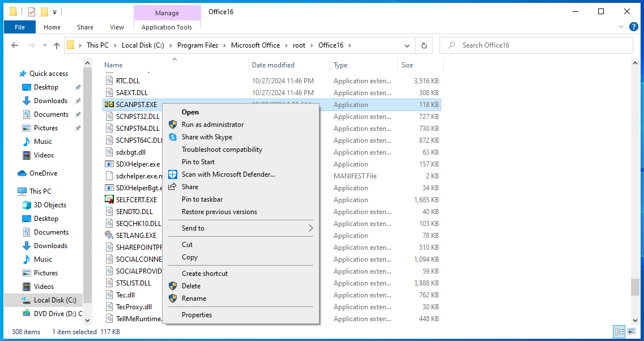Choose Run as administrator from context menu

pyautogui.click(x=212, y=125)
